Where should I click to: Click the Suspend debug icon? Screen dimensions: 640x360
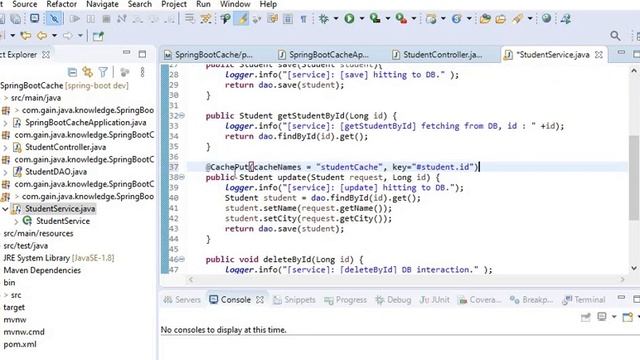[91, 18]
